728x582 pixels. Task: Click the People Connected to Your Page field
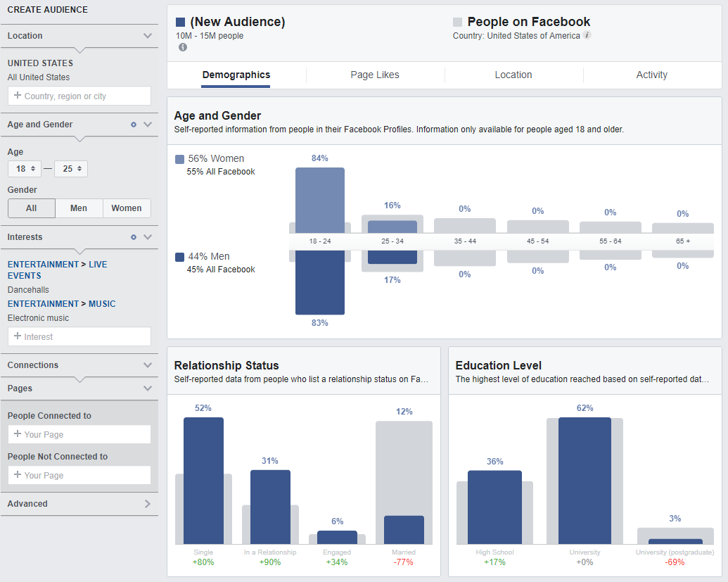(79, 434)
